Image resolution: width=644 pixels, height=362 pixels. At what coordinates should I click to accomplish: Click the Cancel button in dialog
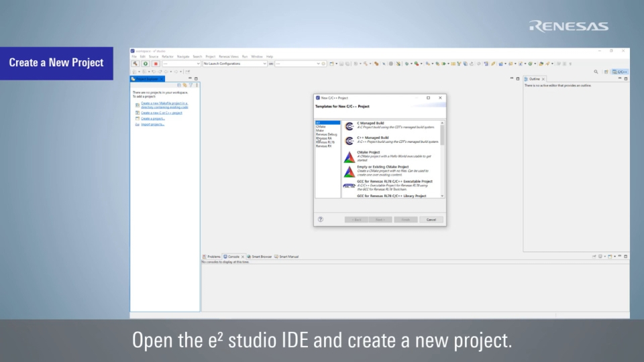431,220
